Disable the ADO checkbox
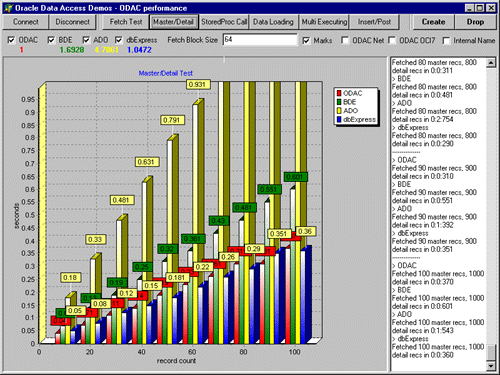500x375 pixels. [x=86, y=40]
